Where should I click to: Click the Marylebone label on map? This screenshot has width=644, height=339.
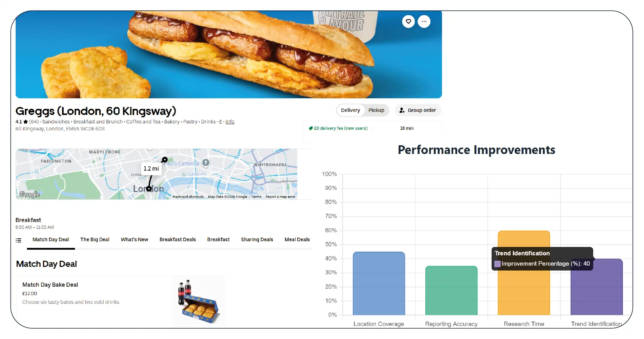[105, 152]
